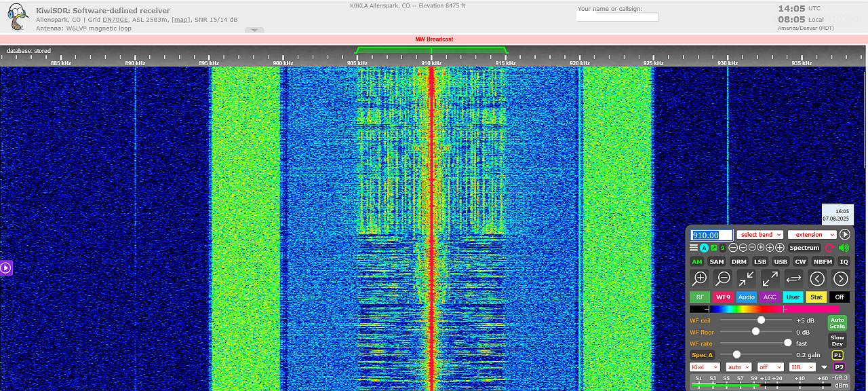Mute audio with the green speaker icon
The image size is (868, 391).
click(x=844, y=248)
